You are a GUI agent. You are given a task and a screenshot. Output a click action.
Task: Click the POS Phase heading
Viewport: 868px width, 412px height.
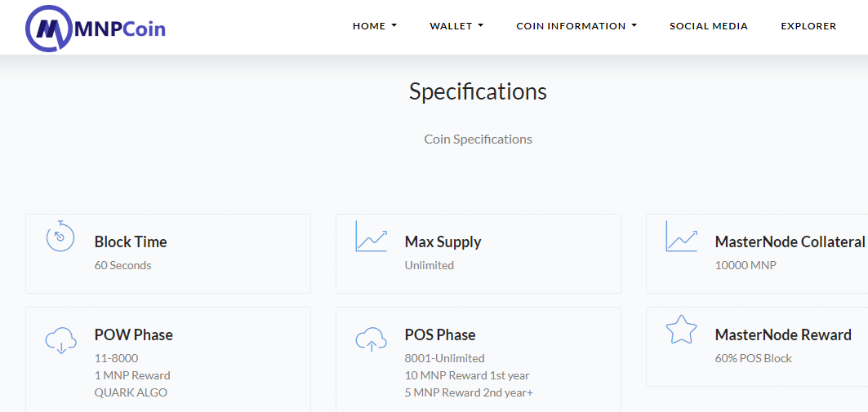tap(440, 334)
